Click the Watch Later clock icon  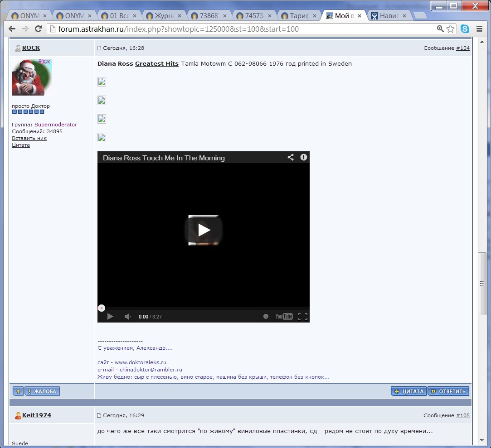click(x=266, y=316)
